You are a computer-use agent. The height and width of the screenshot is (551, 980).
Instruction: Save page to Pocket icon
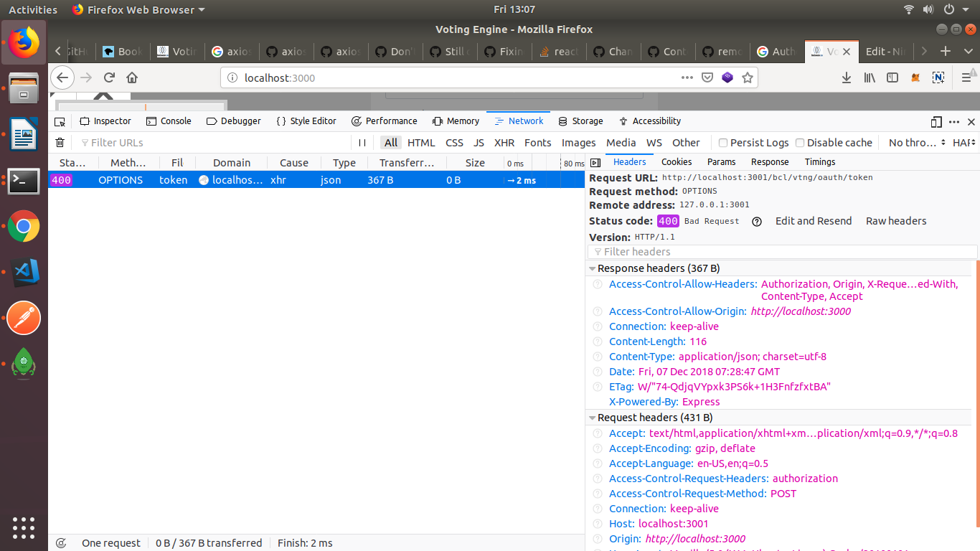(707, 77)
